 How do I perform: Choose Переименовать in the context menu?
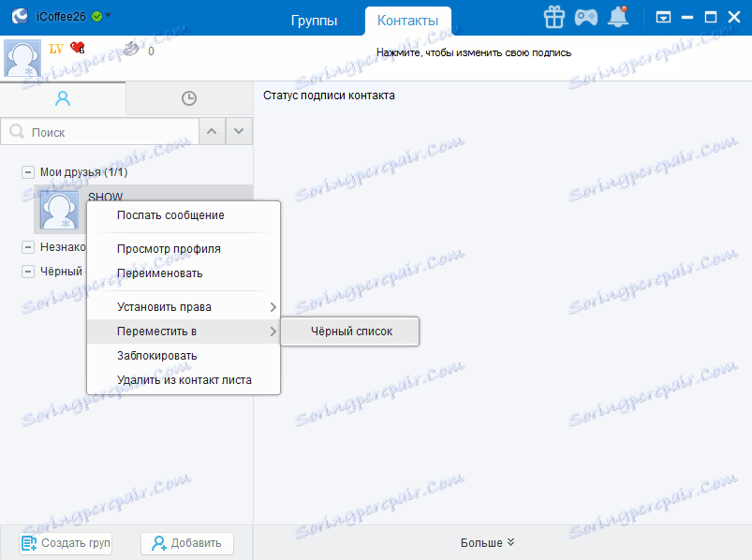pos(184,273)
